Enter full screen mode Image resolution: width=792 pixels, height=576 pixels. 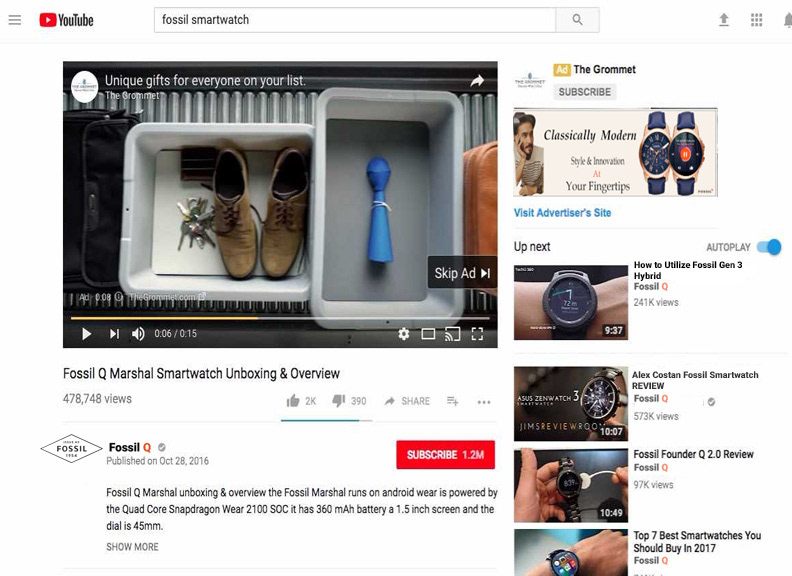click(477, 334)
